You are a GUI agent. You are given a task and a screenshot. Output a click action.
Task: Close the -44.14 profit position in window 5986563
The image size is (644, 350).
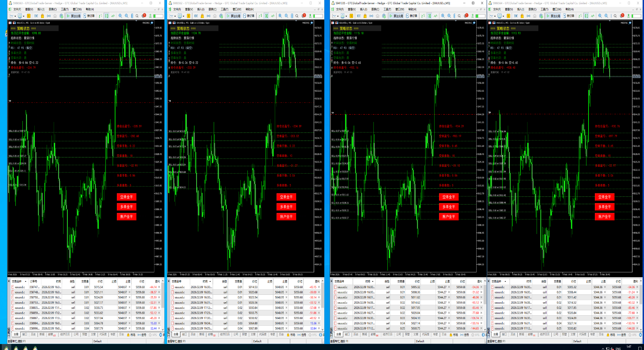pyautogui.click(x=159, y=287)
